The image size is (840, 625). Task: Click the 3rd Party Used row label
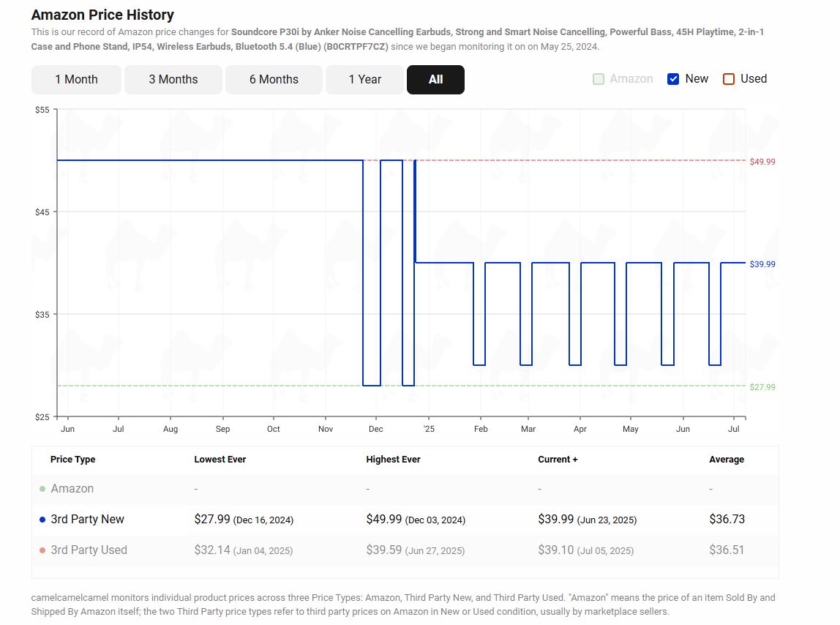(x=89, y=550)
